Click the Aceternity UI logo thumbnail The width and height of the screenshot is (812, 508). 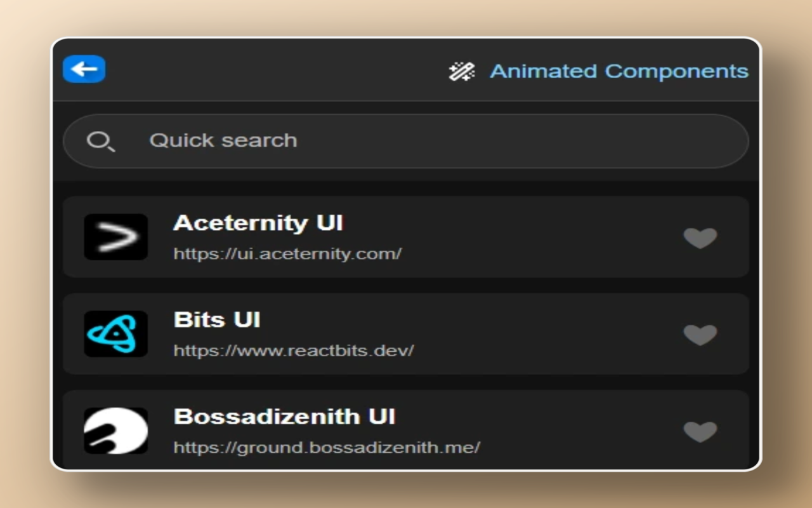click(116, 237)
